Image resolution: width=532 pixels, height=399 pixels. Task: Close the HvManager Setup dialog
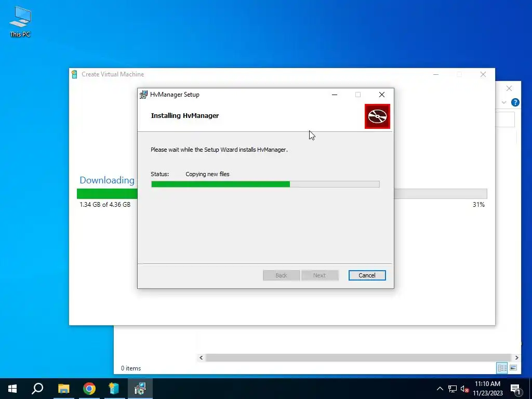[x=382, y=95]
